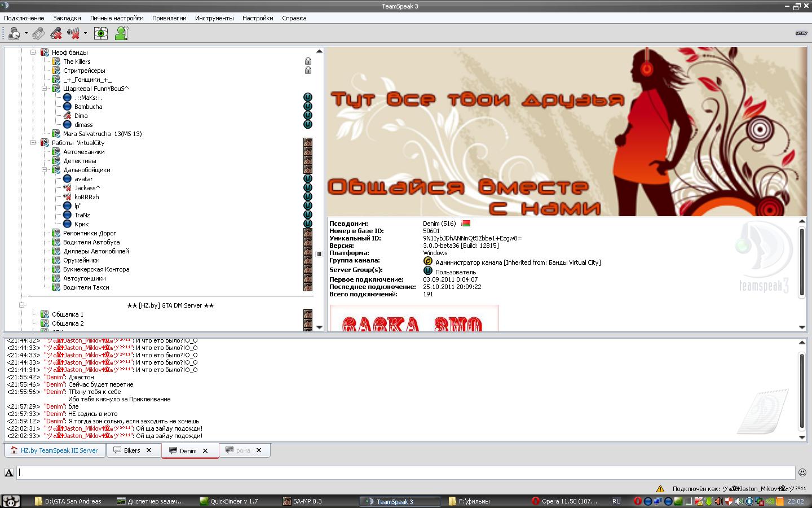Switch to HZ.by TeamSpeak III Server chat tab
The height and width of the screenshot is (508, 812).
point(55,450)
